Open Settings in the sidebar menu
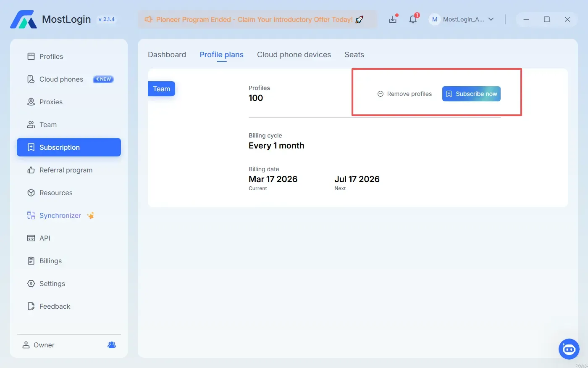Viewport: 588px width, 368px height. pos(69,283)
